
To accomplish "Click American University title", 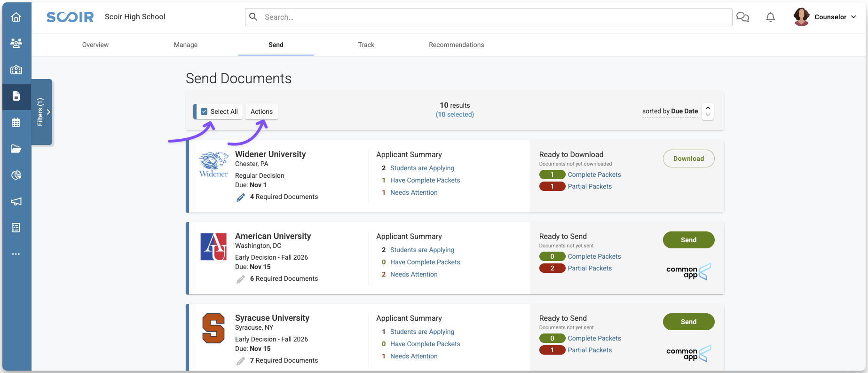I will pos(273,236).
